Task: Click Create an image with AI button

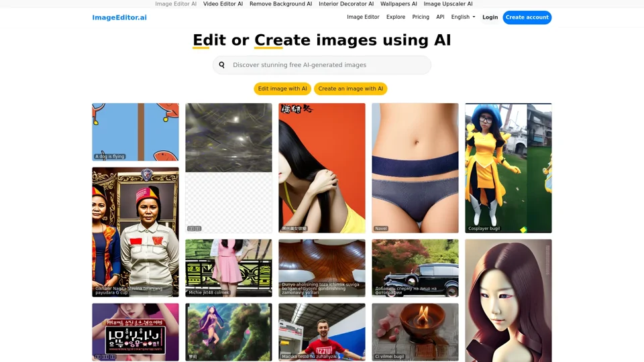Action: point(350,88)
